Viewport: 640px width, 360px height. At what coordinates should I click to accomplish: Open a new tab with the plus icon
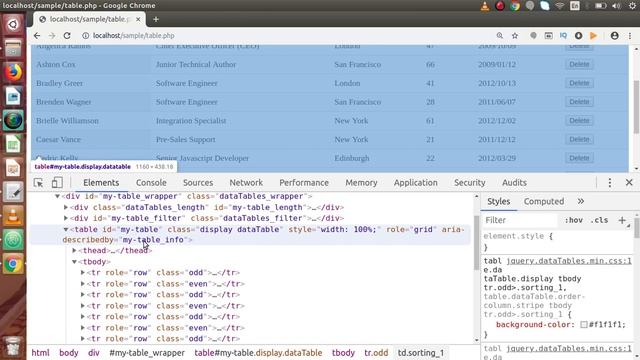[156, 19]
